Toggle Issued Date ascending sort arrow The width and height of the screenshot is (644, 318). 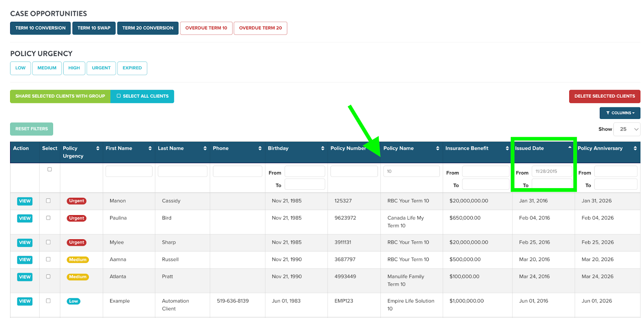[570, 148]
